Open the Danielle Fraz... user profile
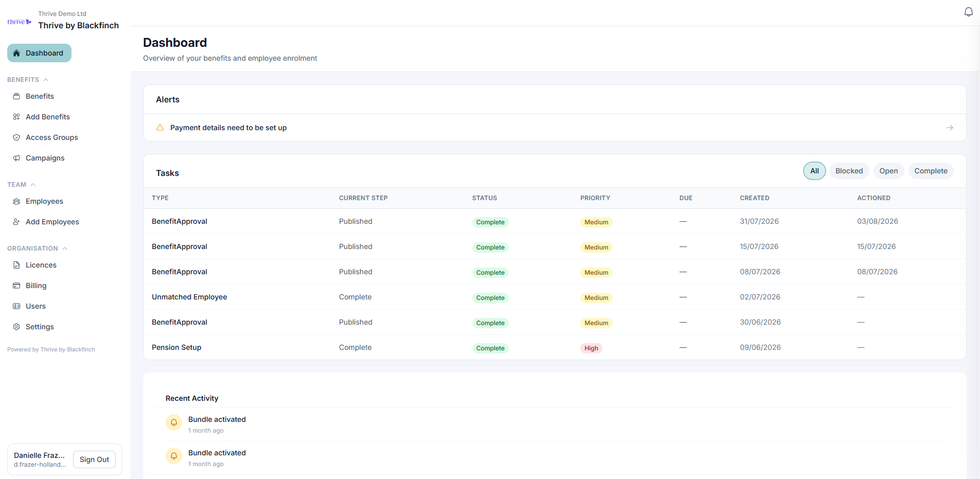This screenshot has width=980, height=479. point(40,459)
